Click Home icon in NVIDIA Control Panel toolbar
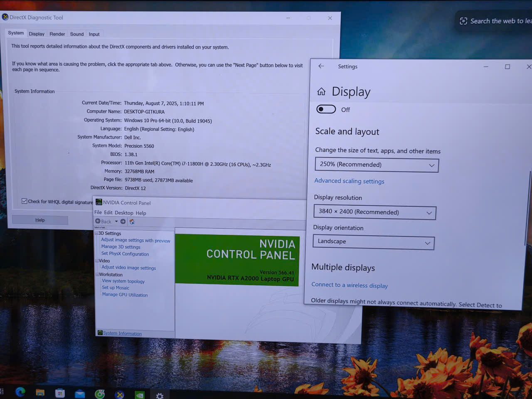This screenshot has width=532, height=399. (132, 222)
